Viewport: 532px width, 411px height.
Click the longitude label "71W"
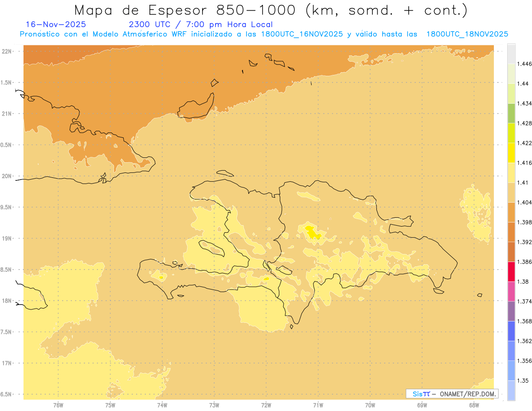tap(318, 405)
